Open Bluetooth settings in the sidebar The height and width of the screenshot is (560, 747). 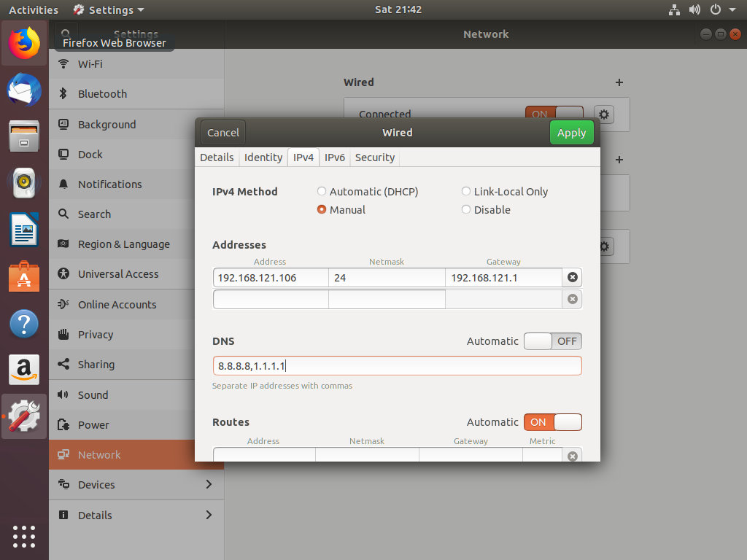102,94
